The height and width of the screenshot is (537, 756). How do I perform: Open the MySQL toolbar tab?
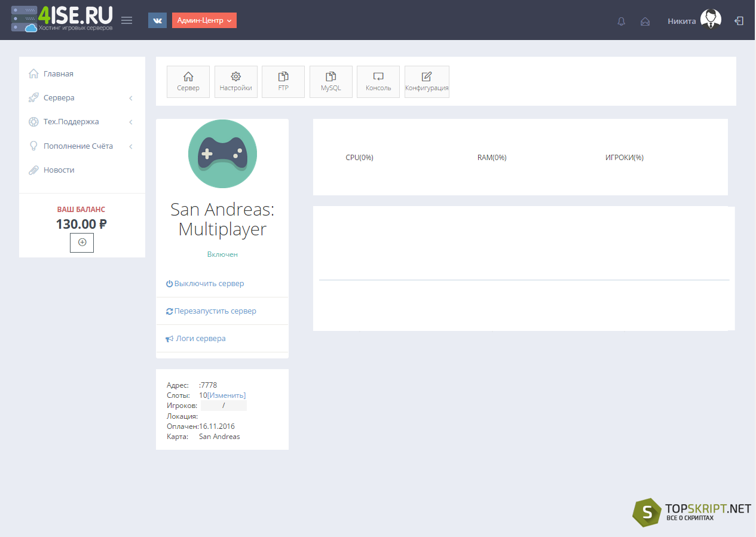(331, 82)
